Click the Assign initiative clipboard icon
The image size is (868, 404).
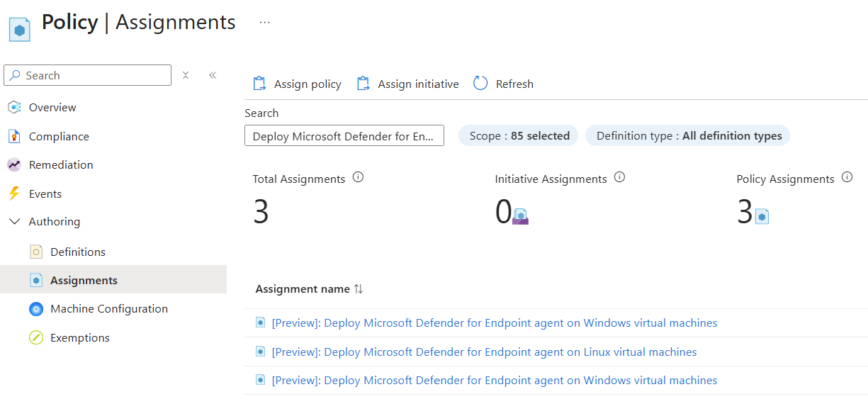(363, 84)
